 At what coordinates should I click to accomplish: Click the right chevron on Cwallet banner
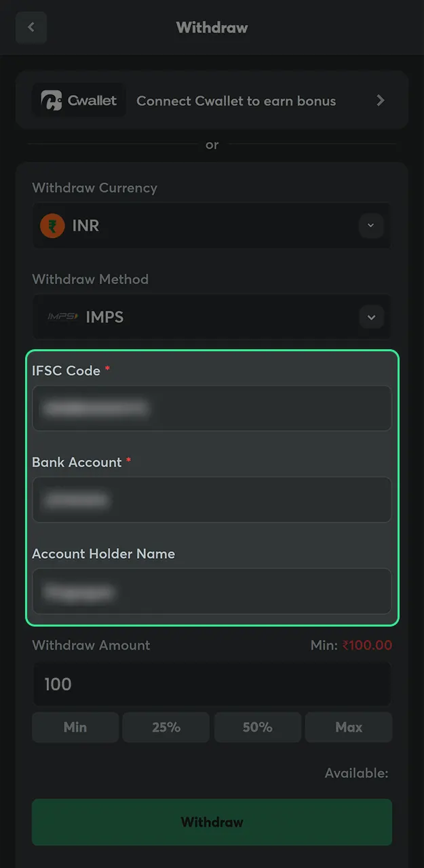pos(381,100)
